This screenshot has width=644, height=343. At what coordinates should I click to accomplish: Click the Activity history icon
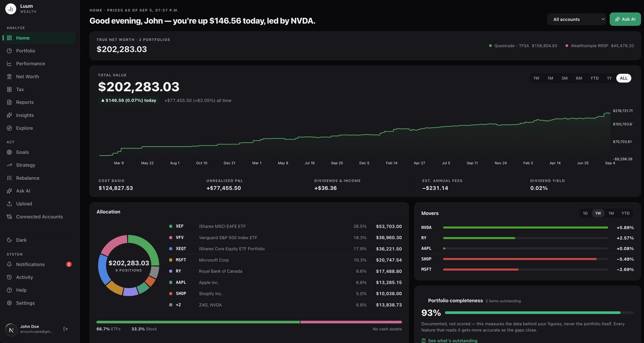pyautogui.click(x=9, y=277)
